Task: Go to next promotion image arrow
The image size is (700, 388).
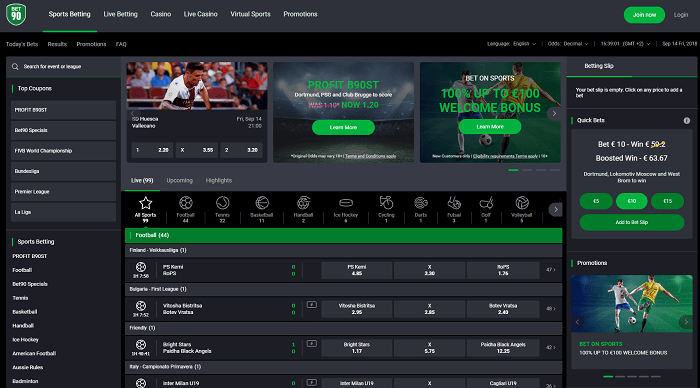Action: pyautogui.click(x=686, y=321)
